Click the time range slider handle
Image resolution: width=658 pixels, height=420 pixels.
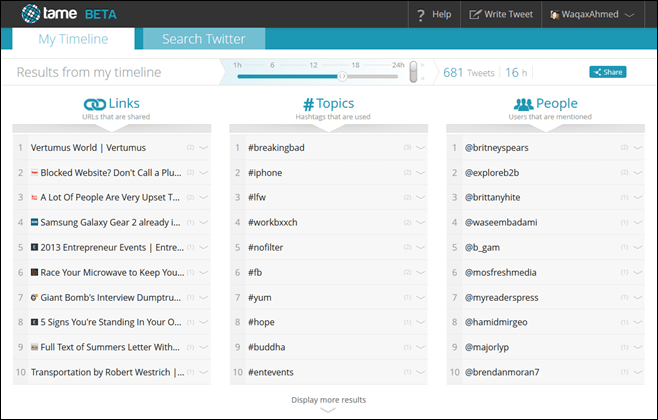[342, 76]
